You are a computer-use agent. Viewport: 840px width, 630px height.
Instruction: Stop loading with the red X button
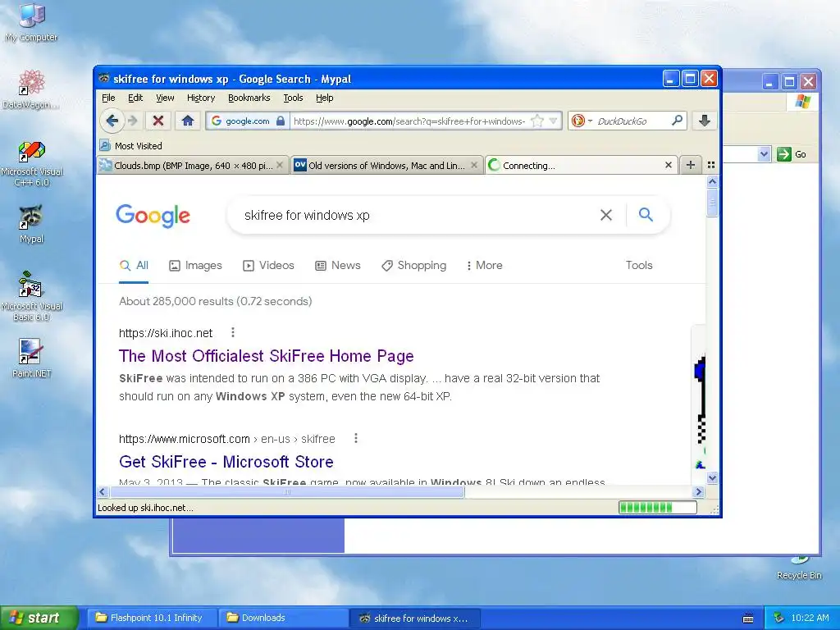click(158, 121)
